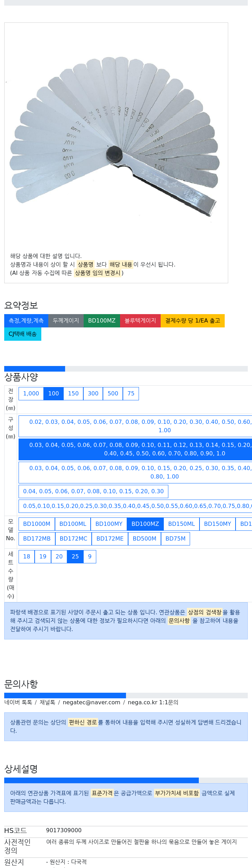Click highlighted 문의사항 in blue notice

[179, 621]
